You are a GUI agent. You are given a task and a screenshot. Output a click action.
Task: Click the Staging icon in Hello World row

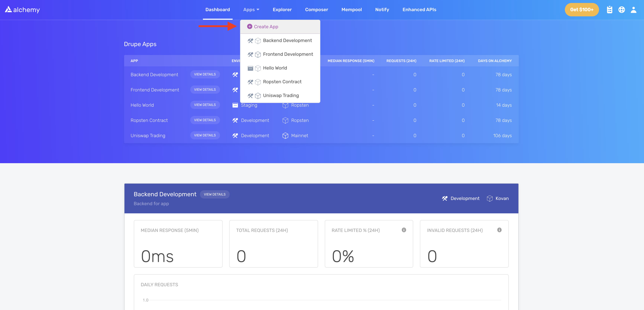(235, 105)
